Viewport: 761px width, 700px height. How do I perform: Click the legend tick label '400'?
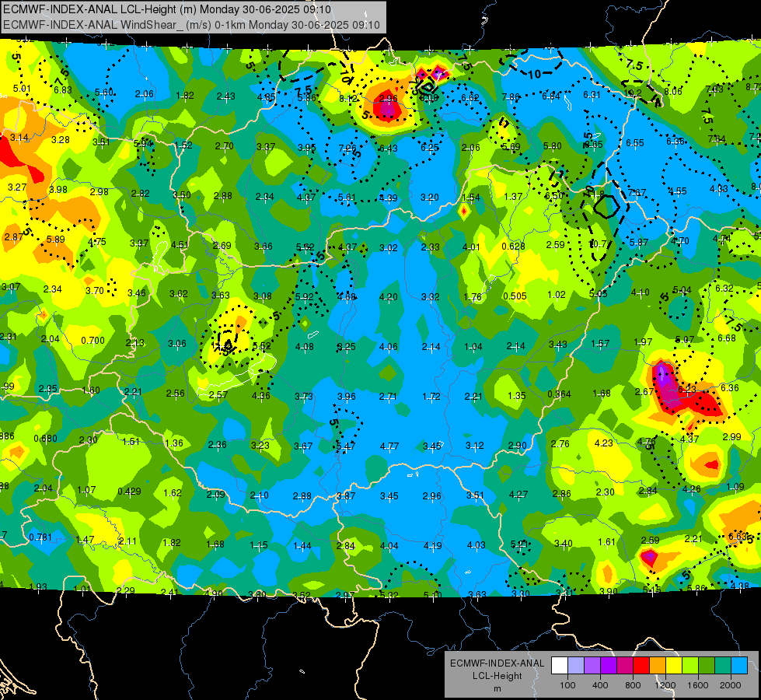pyautogui.click(x=600, y=685)
